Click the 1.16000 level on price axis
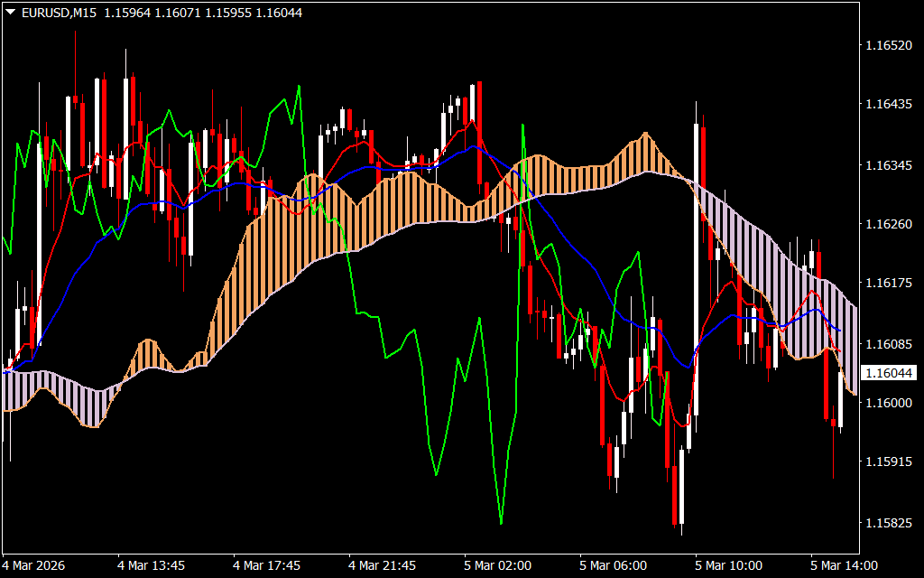924x578 pixels. (x=889, y=403)
